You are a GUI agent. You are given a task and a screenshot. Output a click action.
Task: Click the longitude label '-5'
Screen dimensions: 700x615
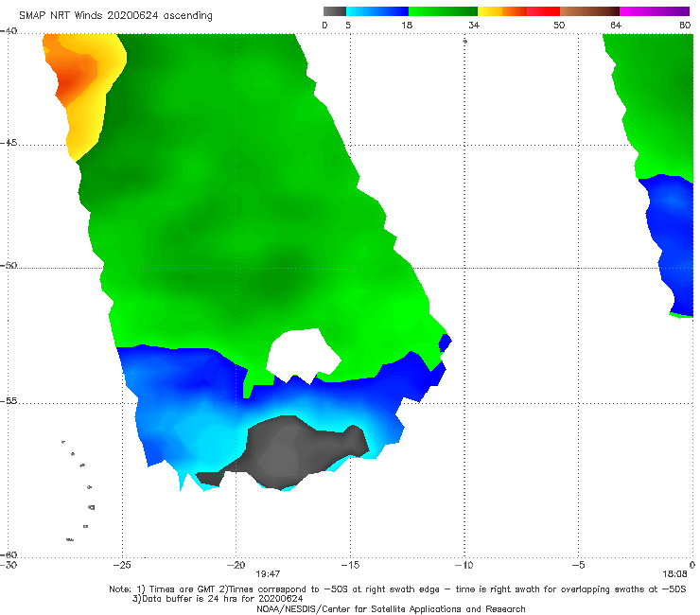point(578,565)
